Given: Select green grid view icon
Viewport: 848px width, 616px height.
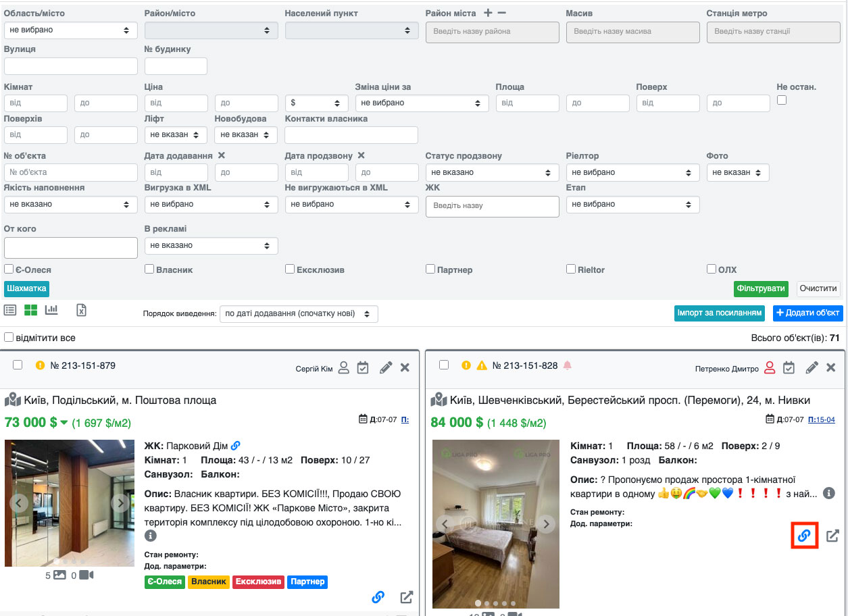Looking at the screenshot, I should (31, 310).
